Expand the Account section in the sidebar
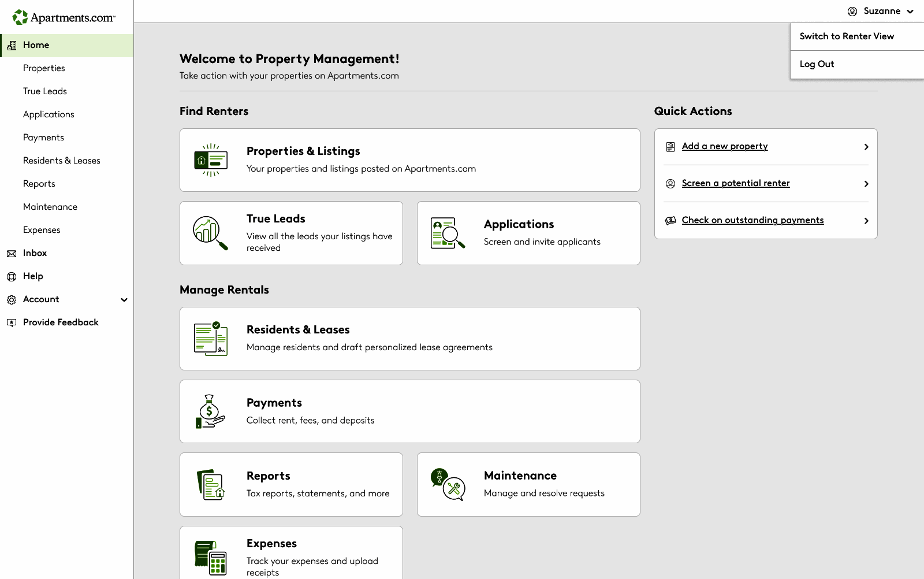 [124, 300]
